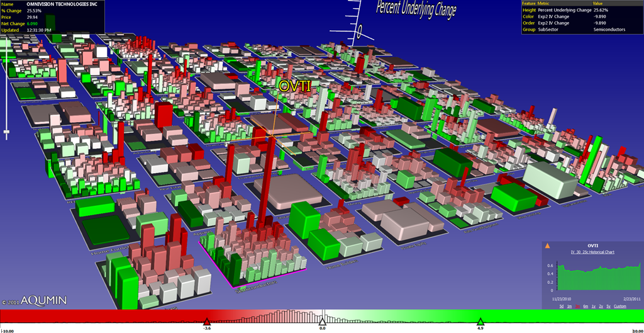Viewport: 644px width, 333px height.
Task: Choose the Custom chart range
Action: coord(620,307)
